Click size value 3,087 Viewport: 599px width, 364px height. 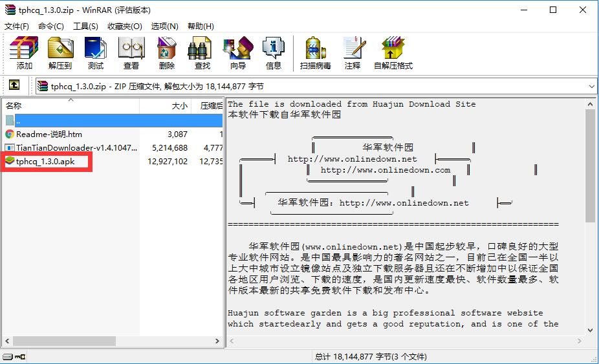point(177,134)
